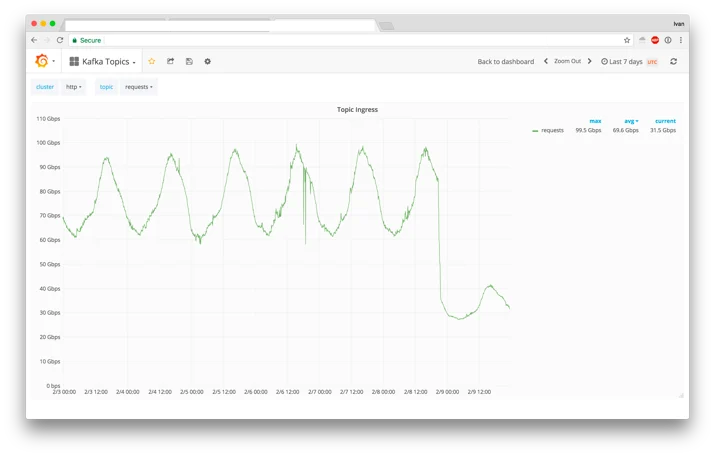Open the Grafana logo menu
The height and width of the screenshot is (456, 715).
click(44, 61)
